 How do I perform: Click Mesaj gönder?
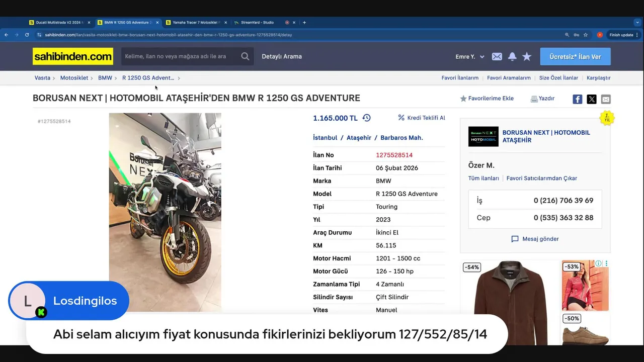point(535,239)
